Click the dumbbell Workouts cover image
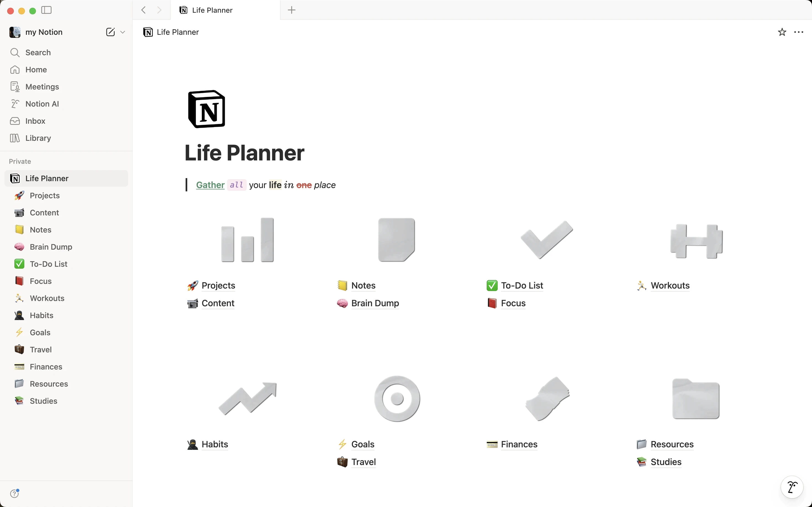 click(696, 241)
